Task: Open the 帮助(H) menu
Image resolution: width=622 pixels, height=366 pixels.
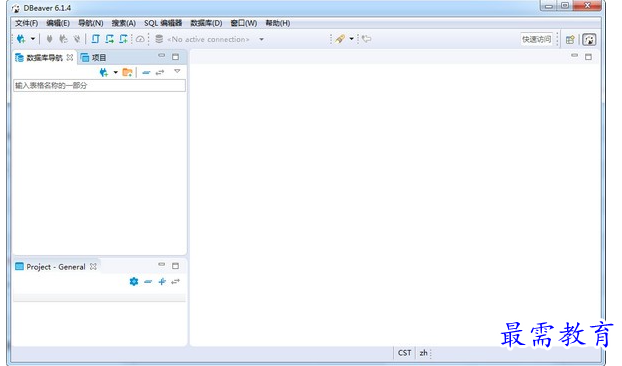Action: point(277,23)
